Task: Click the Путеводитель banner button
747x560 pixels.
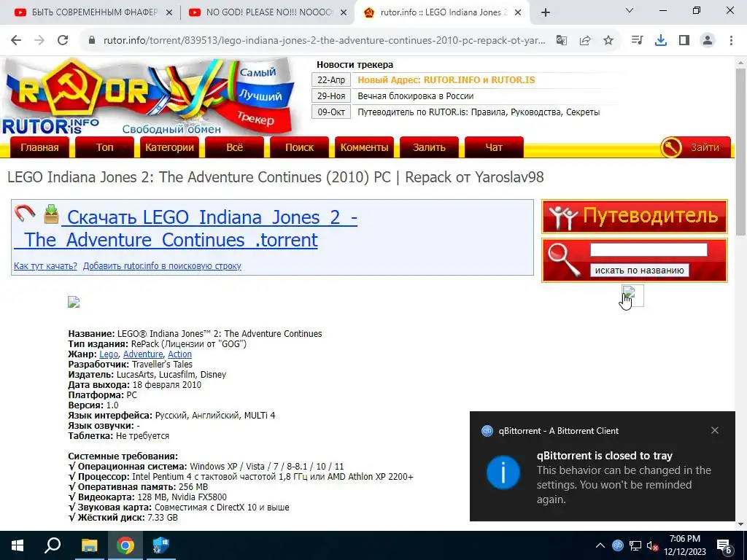Action: point(635,216)
